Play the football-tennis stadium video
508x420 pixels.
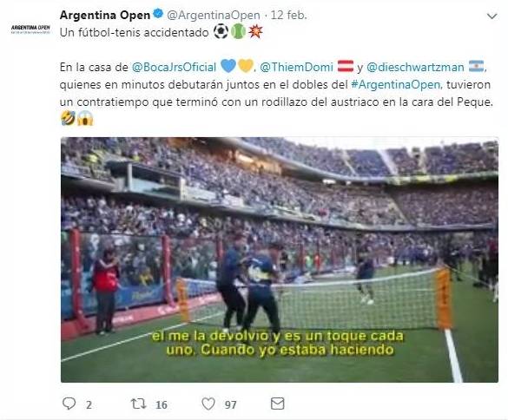click(280, 259)
